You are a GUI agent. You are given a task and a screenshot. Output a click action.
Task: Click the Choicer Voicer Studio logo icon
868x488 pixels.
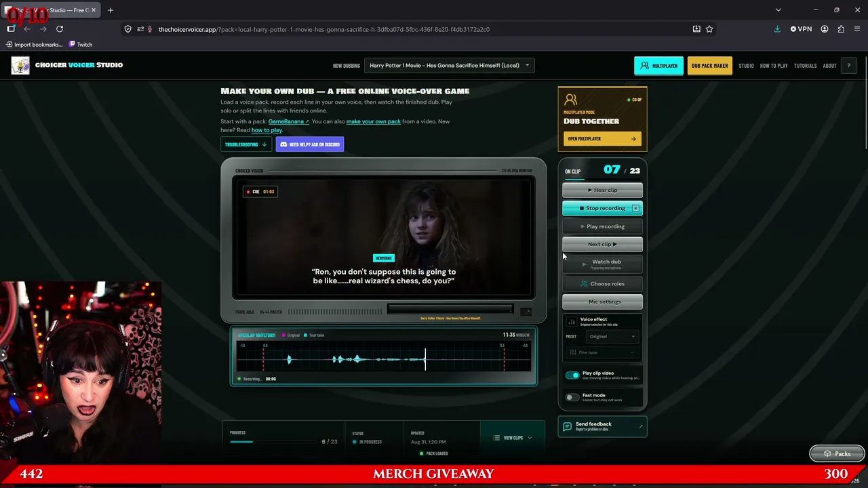click(x=20, y=65)
